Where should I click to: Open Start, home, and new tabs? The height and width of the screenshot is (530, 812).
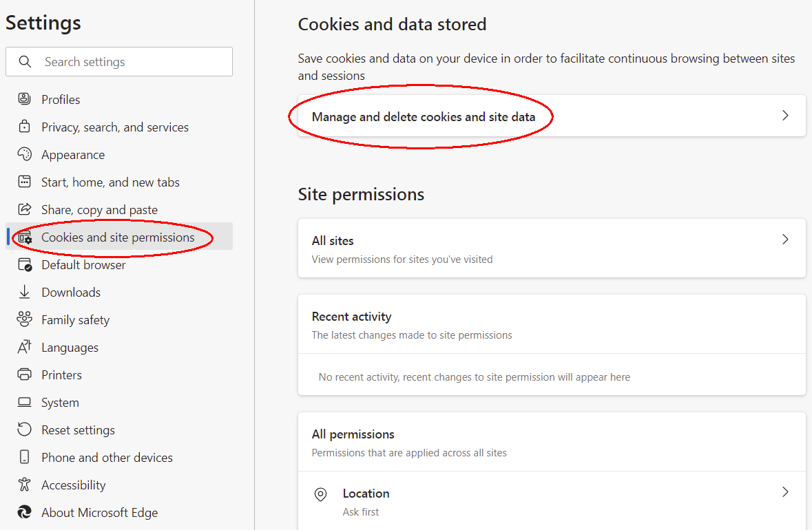[x=110, y=182]
